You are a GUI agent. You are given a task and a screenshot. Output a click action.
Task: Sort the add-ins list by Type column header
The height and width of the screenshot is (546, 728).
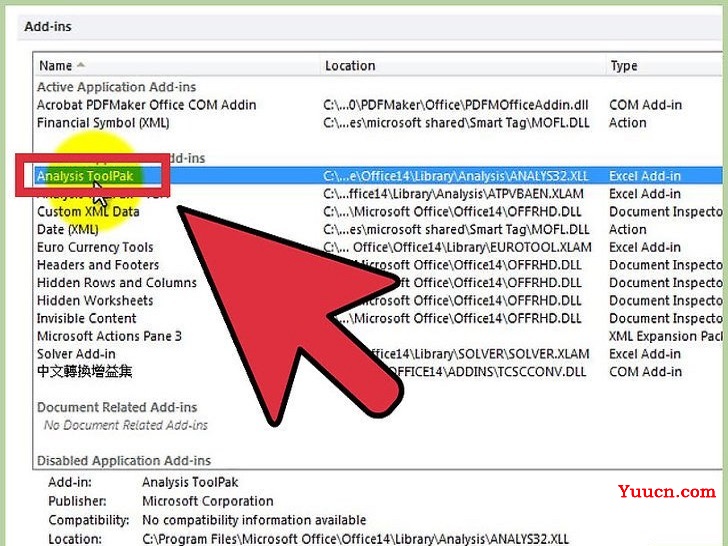[665, 65]
